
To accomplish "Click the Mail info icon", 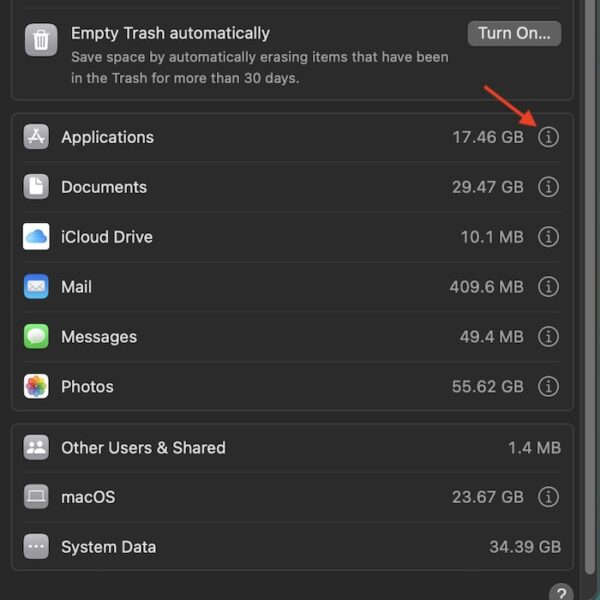I will point(548,287).
